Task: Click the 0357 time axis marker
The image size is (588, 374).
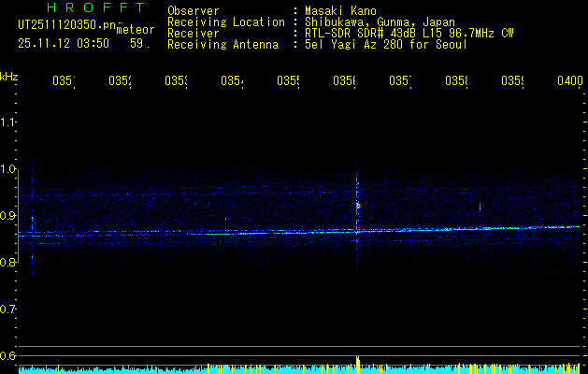Action: pyautogui.click(x=400, y=80)
